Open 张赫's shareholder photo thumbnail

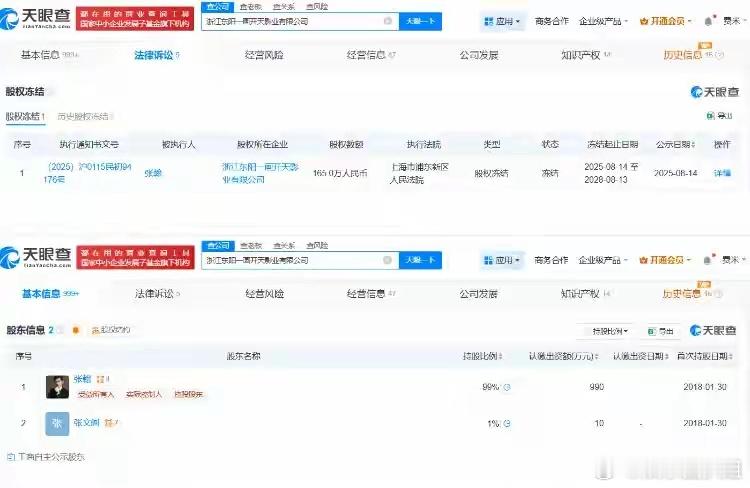tap(57, 387)
